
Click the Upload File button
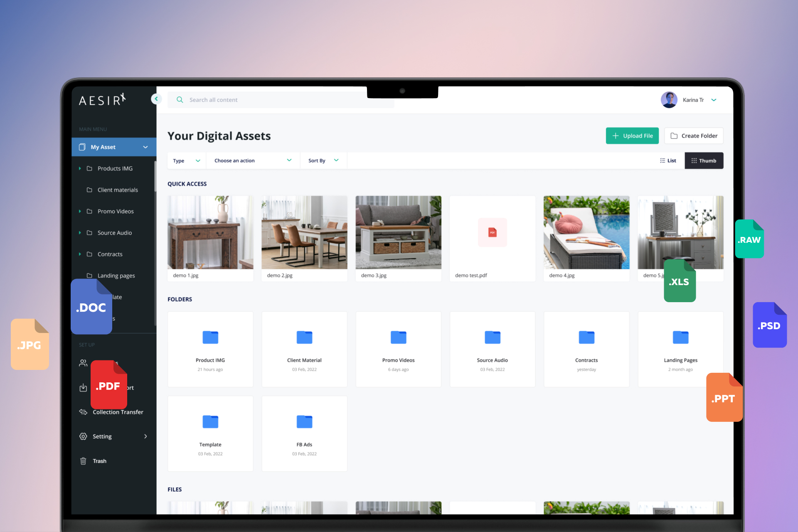(632, 136)
